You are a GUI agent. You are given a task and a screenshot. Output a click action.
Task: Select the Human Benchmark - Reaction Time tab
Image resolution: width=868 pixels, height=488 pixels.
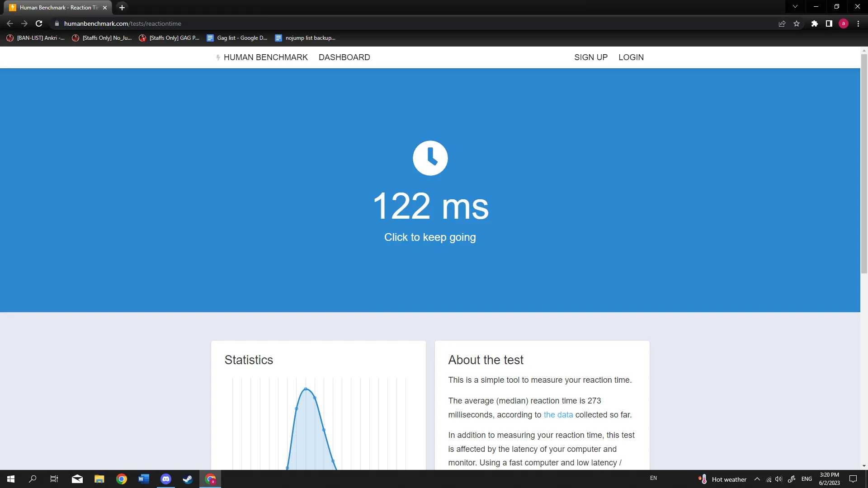(x=59, y=8)
